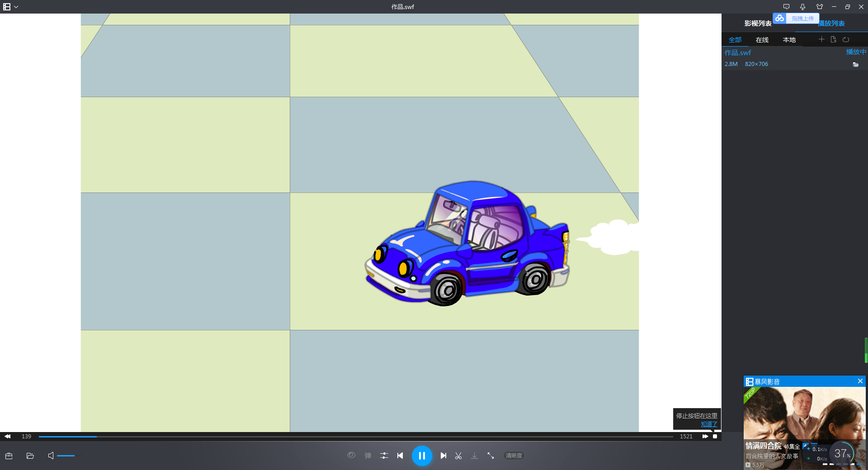Clear the playlist with the file-x icon
Screen dimensions: 868x470
[x=834, y=39]
